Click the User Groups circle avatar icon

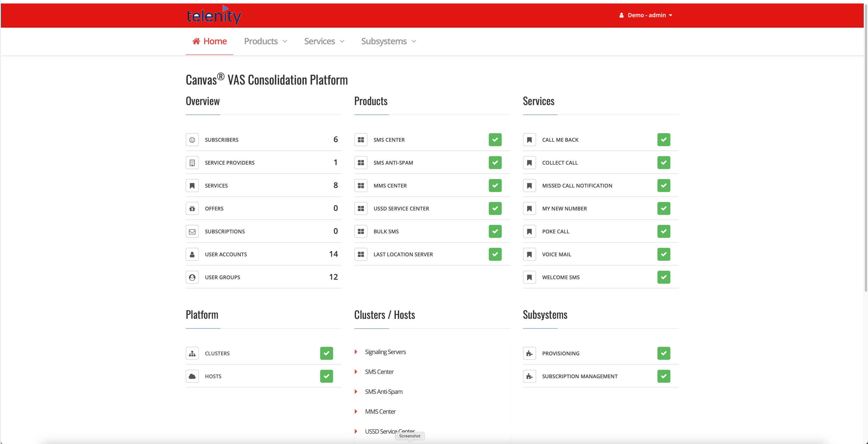click(x=192, y=277)
